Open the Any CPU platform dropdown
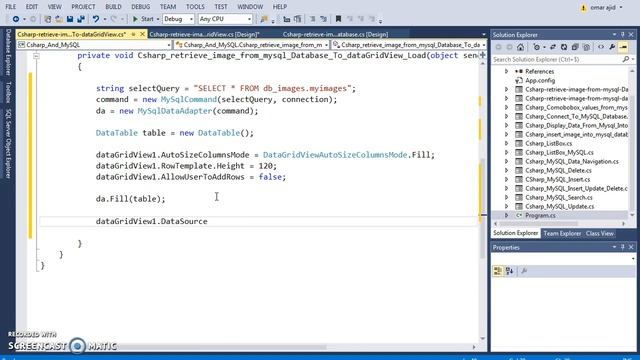 coord(225,19)
